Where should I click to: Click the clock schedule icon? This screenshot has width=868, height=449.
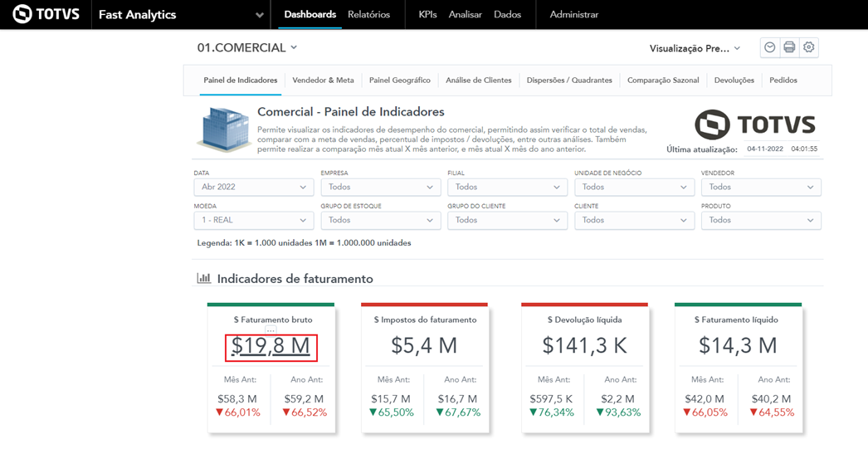769,47
